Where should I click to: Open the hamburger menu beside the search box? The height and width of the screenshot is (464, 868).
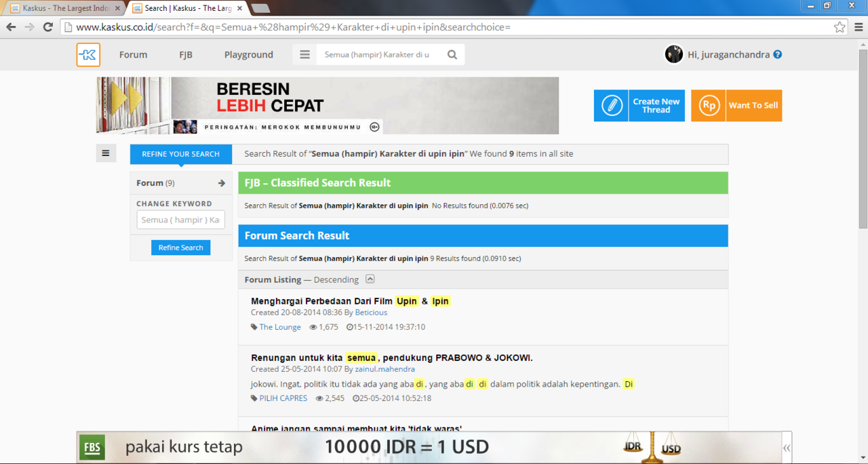304,55
